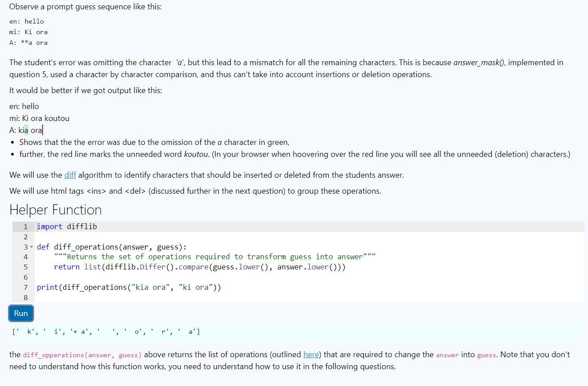The width and height of the screenshot is (588, 386).
Task: Click the 'mi: Ki ora koutou' line
Action: (39, 118)
